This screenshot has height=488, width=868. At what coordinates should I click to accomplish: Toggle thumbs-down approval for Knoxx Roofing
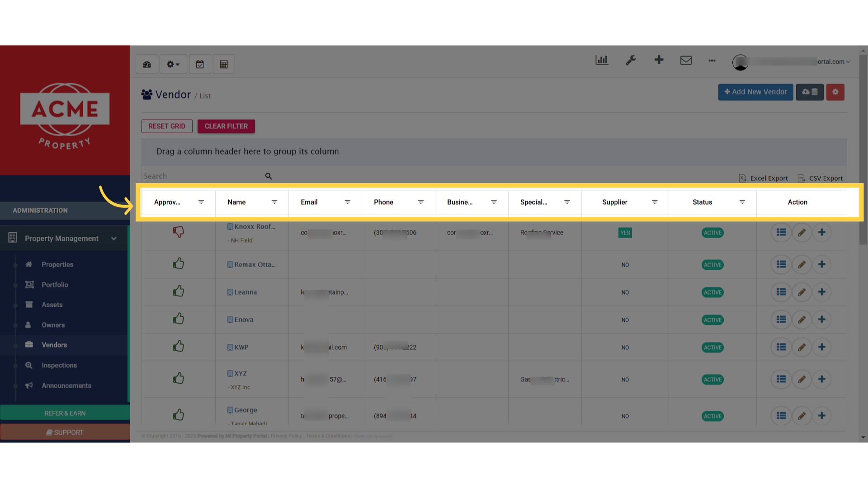(179, 232)
